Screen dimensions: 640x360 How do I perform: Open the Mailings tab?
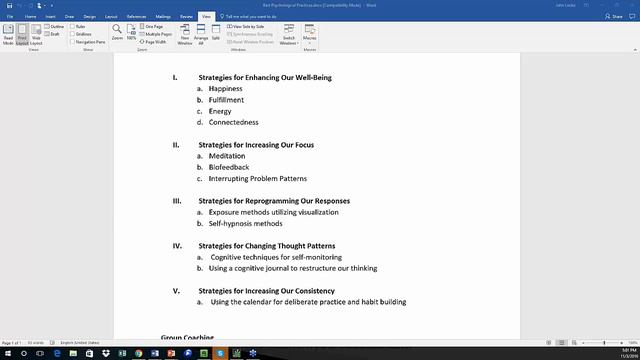[x=163, y=17]
